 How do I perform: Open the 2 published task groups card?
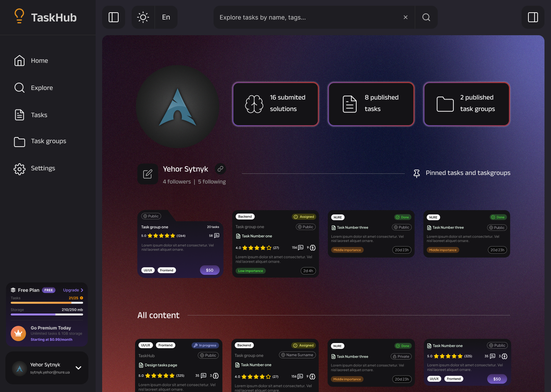[x=467, y=104]
